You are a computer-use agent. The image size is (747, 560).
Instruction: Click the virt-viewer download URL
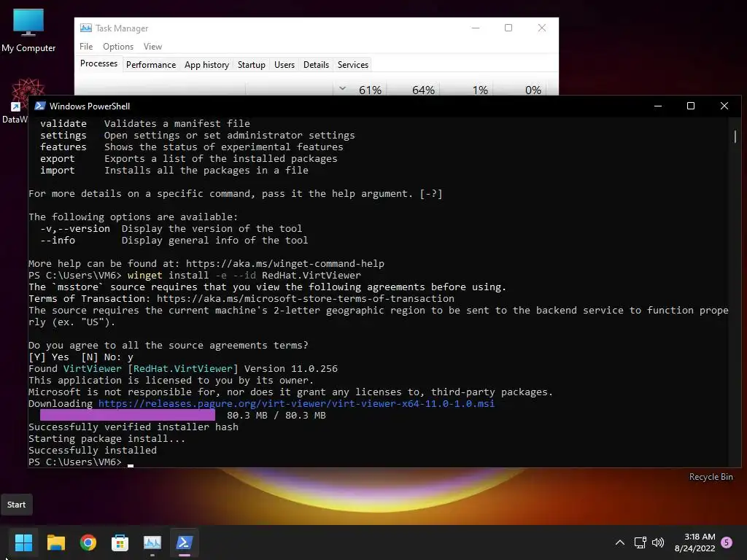296,404
